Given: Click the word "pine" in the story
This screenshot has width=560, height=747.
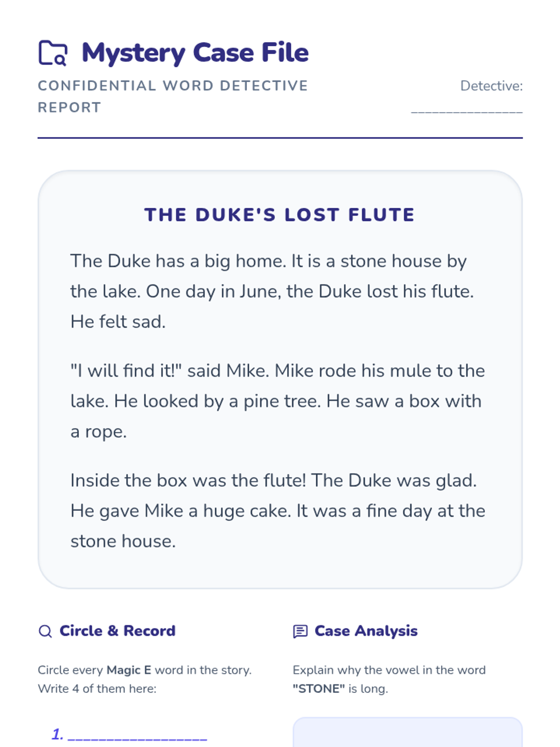Looking at the screenshot, I should click(259, 402).
